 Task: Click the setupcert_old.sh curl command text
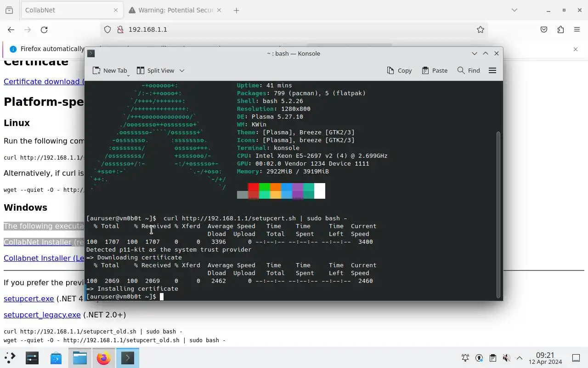(93, 331)
